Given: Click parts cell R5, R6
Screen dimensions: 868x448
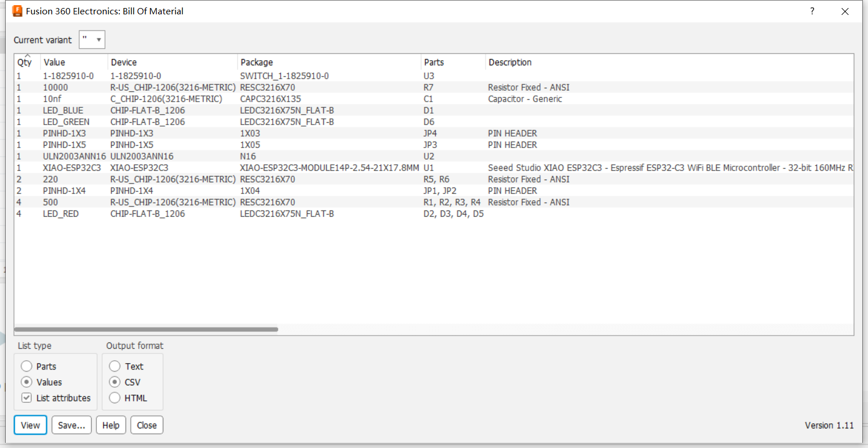Looking at the screenshot, I should point(436,179).
